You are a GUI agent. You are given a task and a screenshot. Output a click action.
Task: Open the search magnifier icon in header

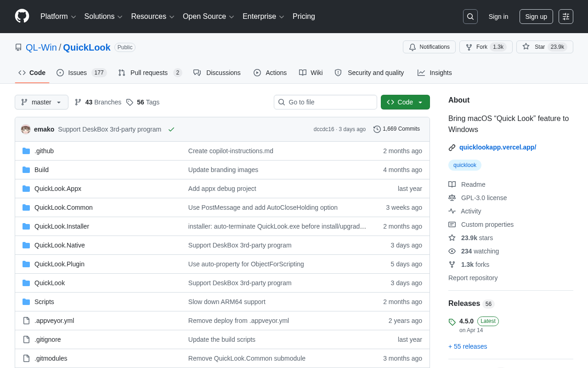(470, 17)
